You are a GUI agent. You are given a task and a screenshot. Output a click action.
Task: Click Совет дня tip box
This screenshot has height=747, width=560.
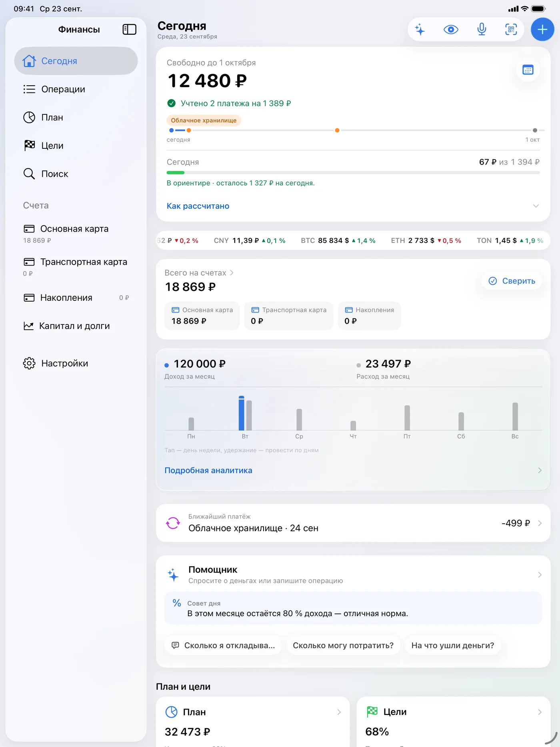click(353, 608)
